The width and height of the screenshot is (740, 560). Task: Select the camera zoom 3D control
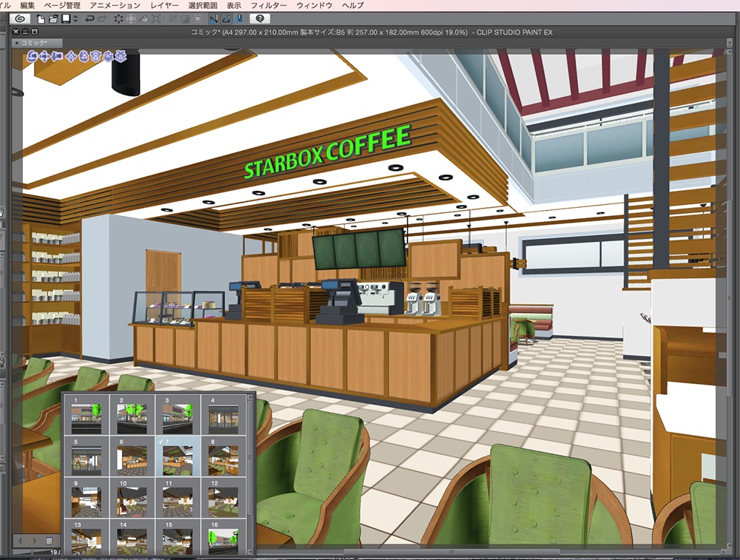coord(57,56)
